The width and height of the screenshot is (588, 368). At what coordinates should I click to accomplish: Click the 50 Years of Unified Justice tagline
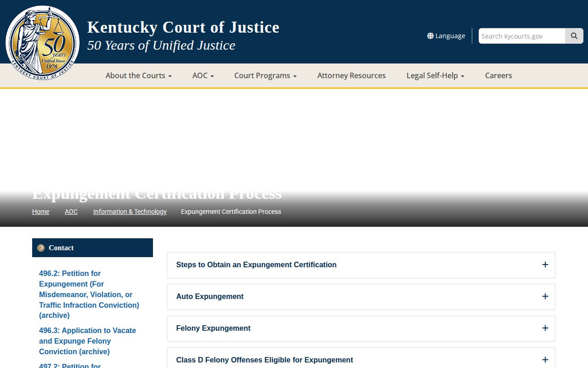[x=161, y=45]
